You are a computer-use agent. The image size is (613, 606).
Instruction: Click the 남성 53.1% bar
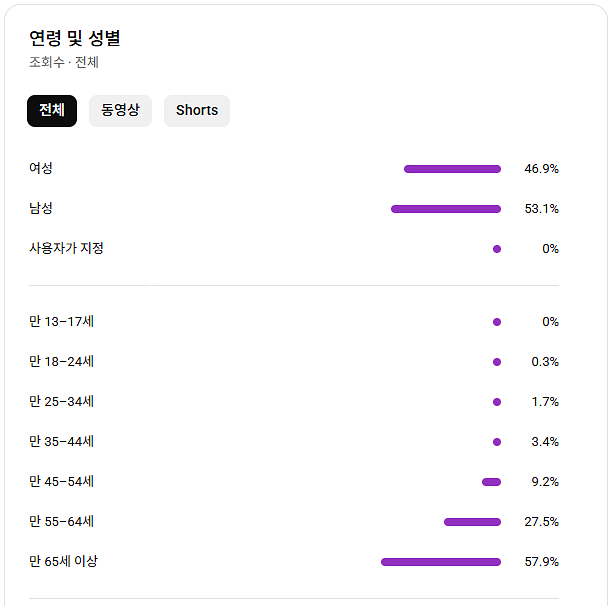(446, 209)
